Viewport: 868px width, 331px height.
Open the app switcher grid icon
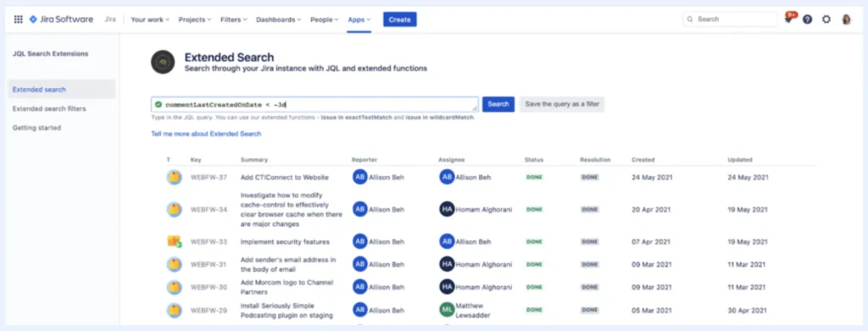pos(19,19)
